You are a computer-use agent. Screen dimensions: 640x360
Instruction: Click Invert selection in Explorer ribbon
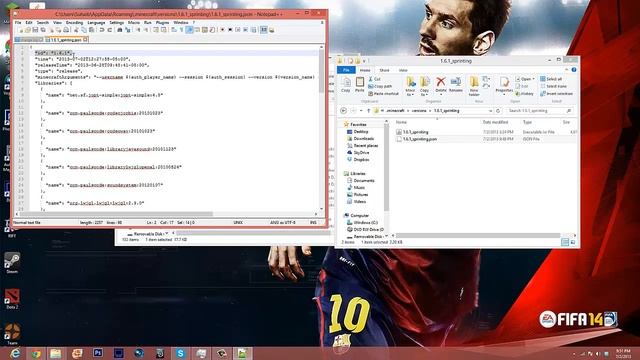click(x=556, y=93)
